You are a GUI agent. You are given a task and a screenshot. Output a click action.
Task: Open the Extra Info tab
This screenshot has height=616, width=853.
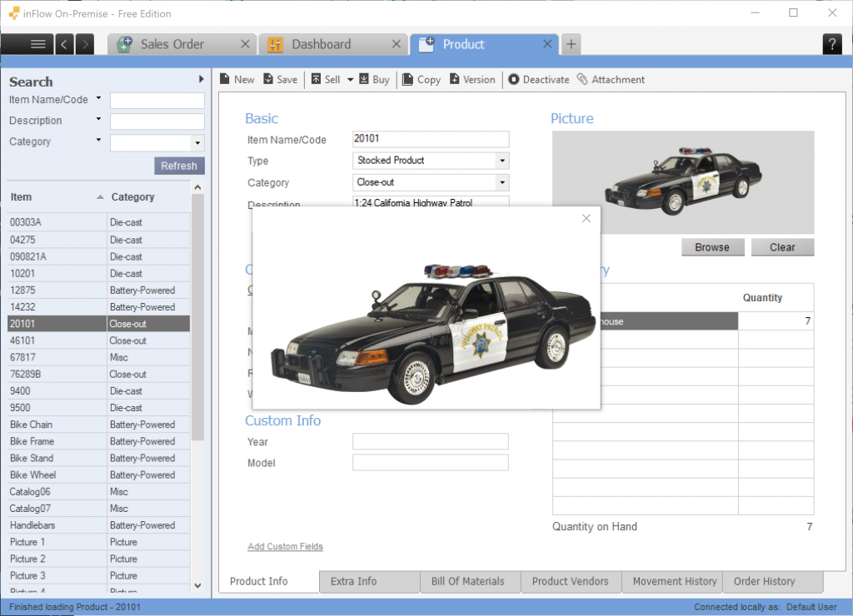(369, 581)
